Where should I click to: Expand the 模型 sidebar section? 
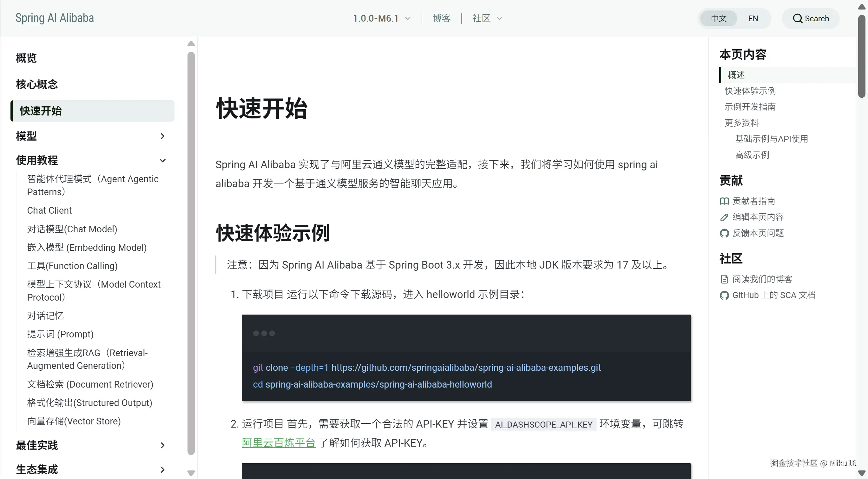(162, 136)
